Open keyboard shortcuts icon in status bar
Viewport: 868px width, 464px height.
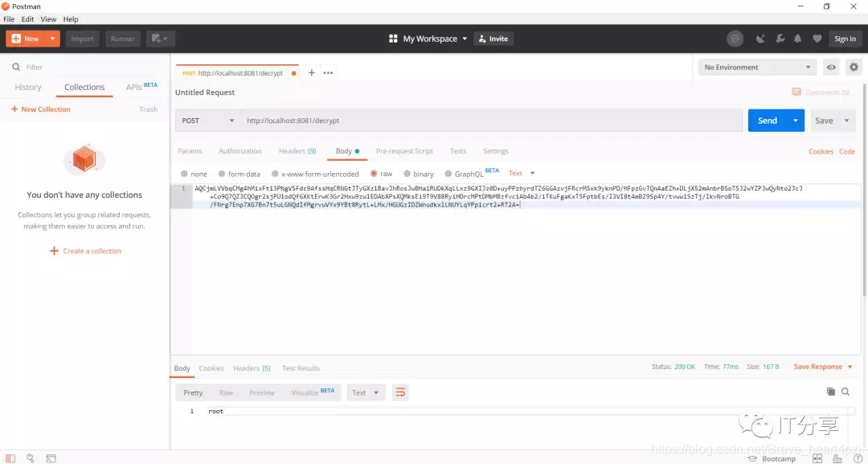837,458
